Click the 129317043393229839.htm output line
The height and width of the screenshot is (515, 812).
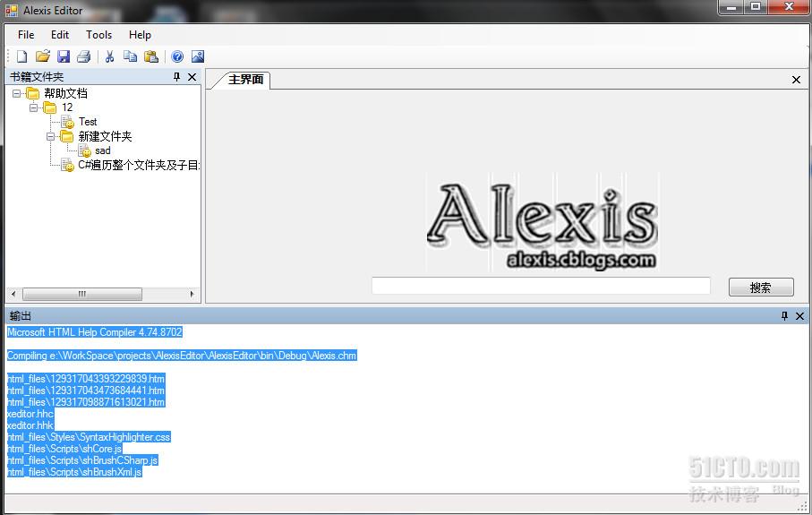[85, 379]
